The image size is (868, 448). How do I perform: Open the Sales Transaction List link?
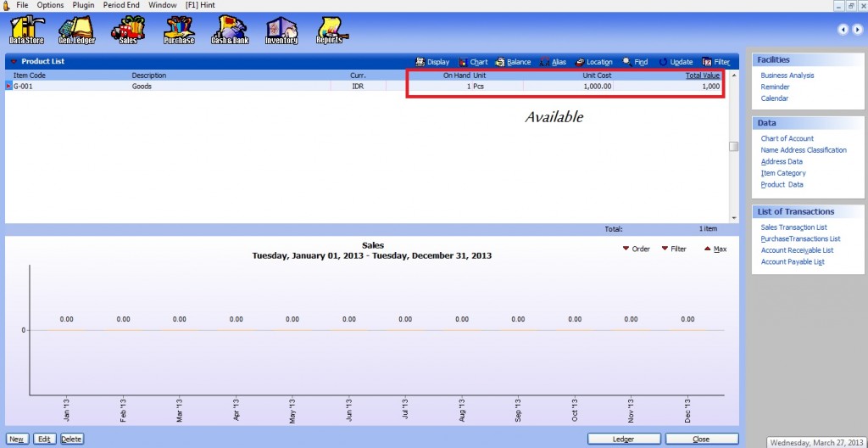(x=793, y=227)
